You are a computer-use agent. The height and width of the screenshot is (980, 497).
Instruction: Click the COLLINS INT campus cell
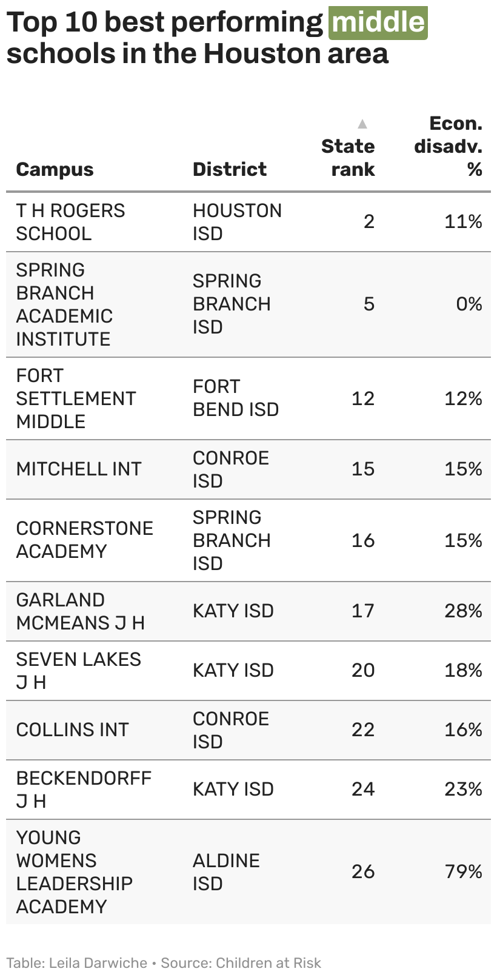point(72,730)
